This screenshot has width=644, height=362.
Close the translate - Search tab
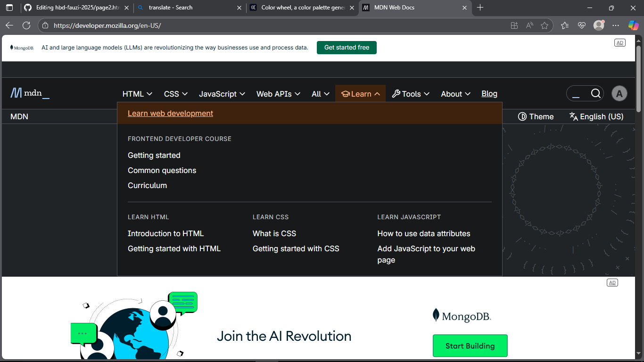point(239,8)
